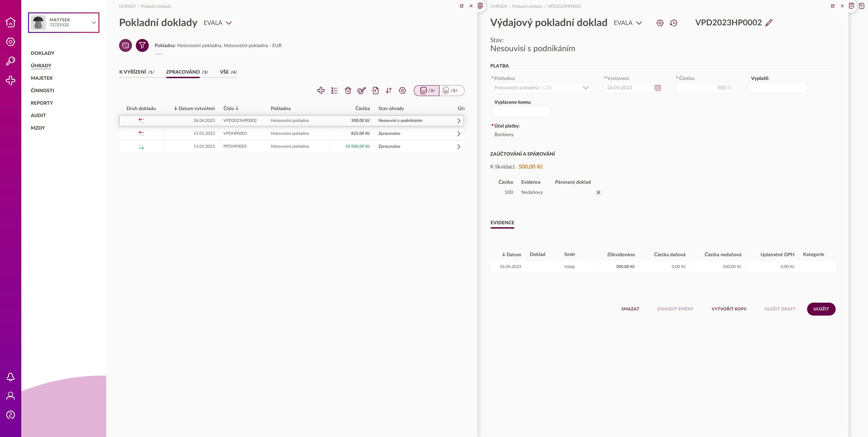The height and width of the screenshot is (437, 868).
Task: Open Pokladní doklady list in new window
Action: point(462,6)
